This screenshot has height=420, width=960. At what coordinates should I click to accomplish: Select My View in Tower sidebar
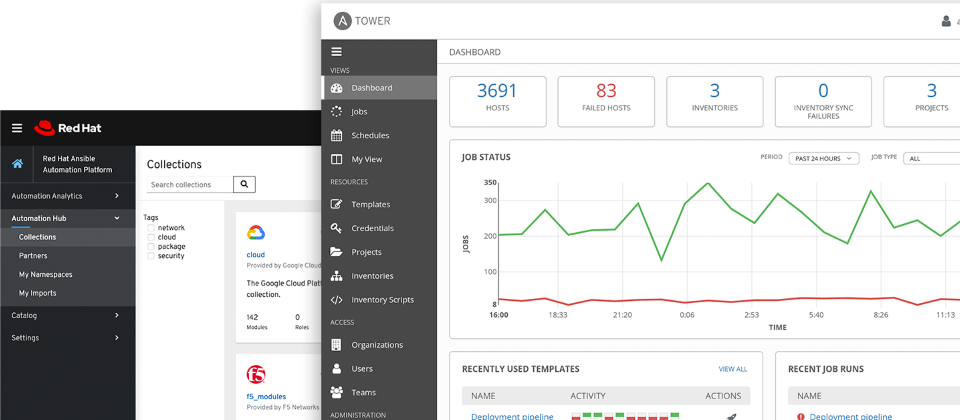pyautogui.click(x=379, y=159)
